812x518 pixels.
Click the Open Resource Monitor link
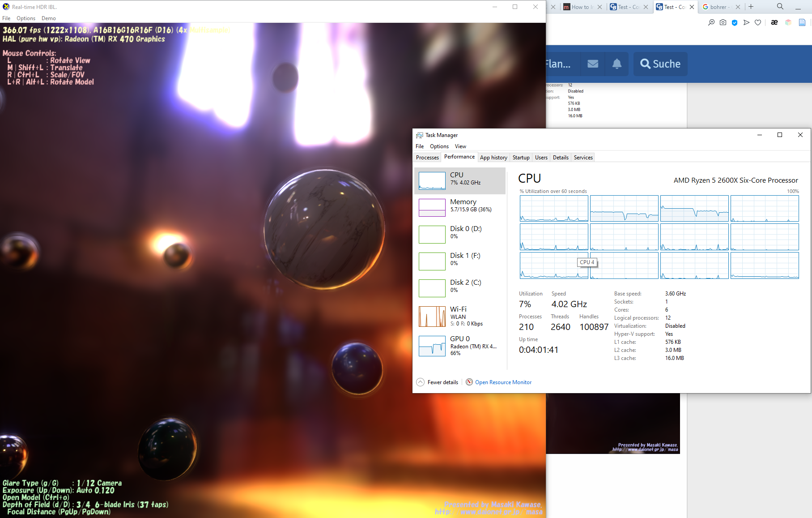coord(503,382)
